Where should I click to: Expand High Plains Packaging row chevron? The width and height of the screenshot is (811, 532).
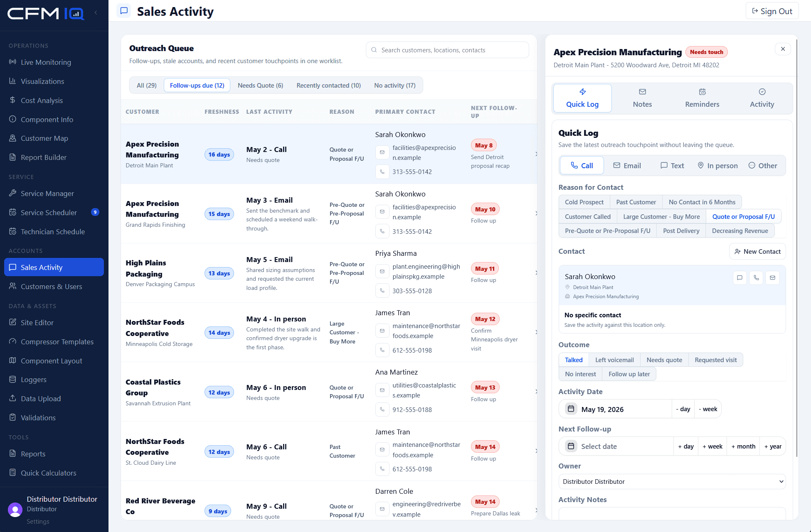pyautogui.click(x=536, y=272)
